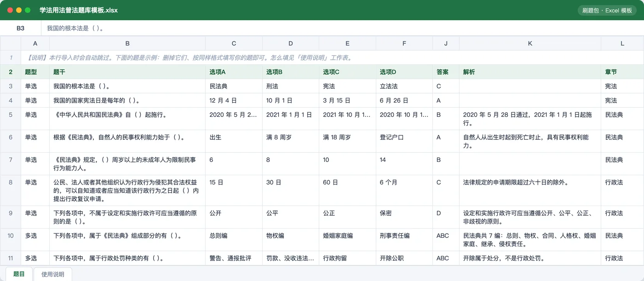Click explanation 民法典共 7 编
The width and height of the screenshot is (644, 281).
coord(530,240)
